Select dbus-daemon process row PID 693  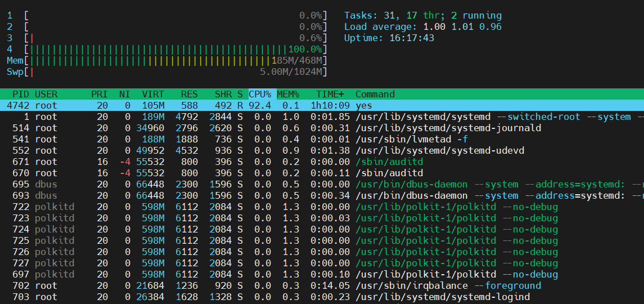click(x=322, y=195)
